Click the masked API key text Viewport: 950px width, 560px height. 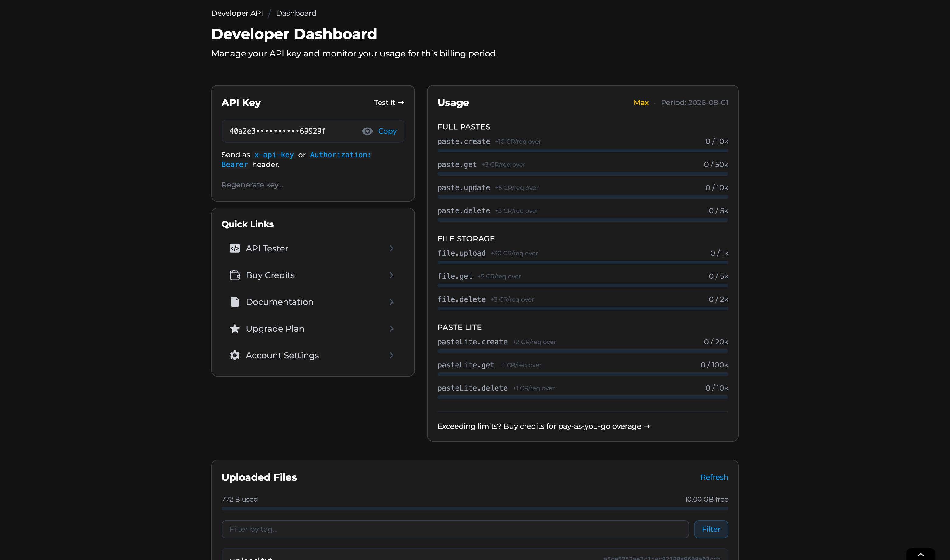pyautogui.click(x=277, y=131)
